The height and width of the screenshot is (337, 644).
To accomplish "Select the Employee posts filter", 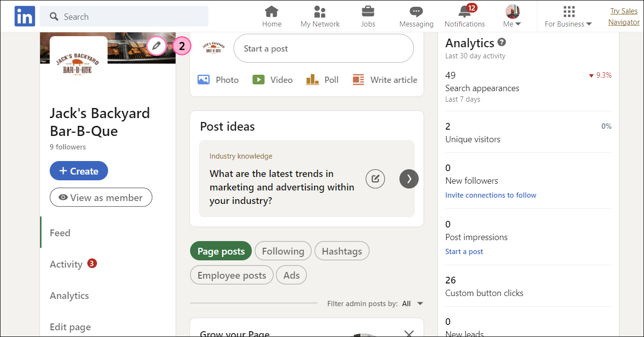I will click(x=232, y=275).
